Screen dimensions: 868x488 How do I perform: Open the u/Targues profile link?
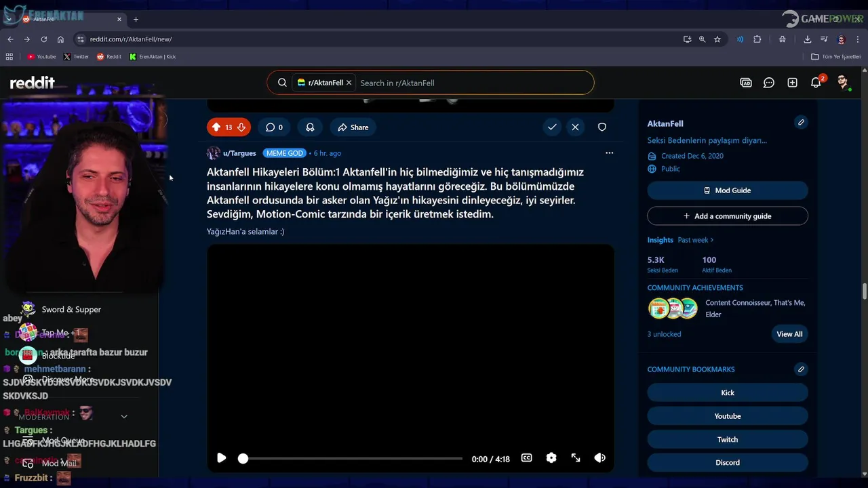(x=239, y=153)
